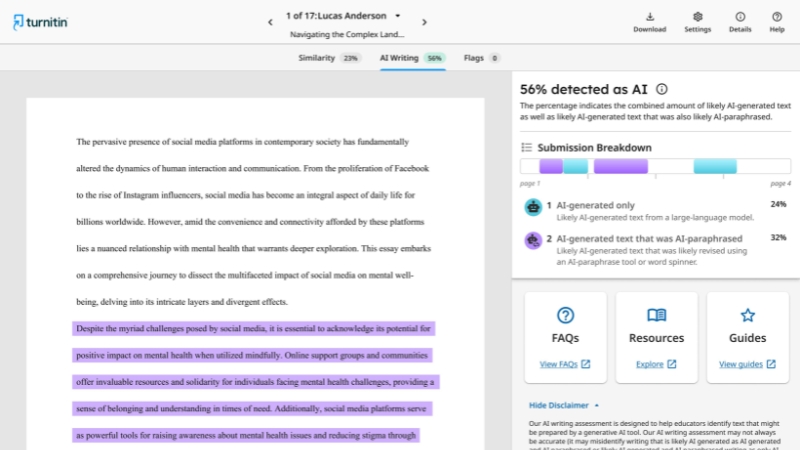This screenshot has height=450, width=800.
Task: Click the last cyan breakdown segment
Action: tap(715, 166)
